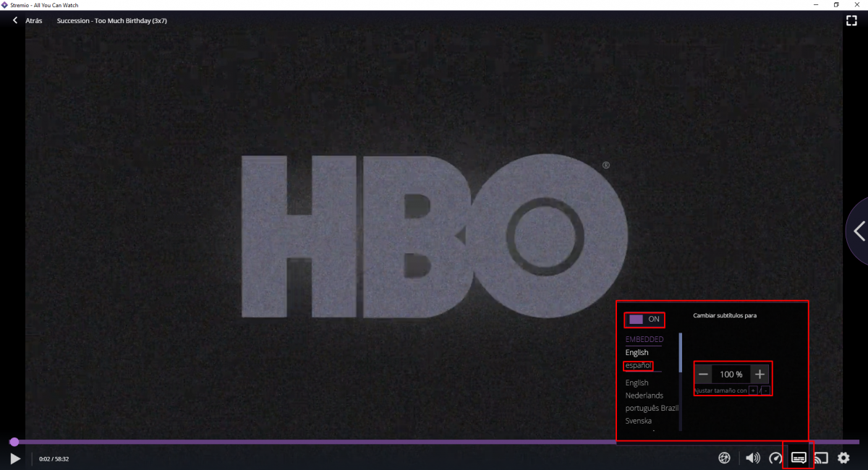Choose português Brazil subtitles

(652, 409)
